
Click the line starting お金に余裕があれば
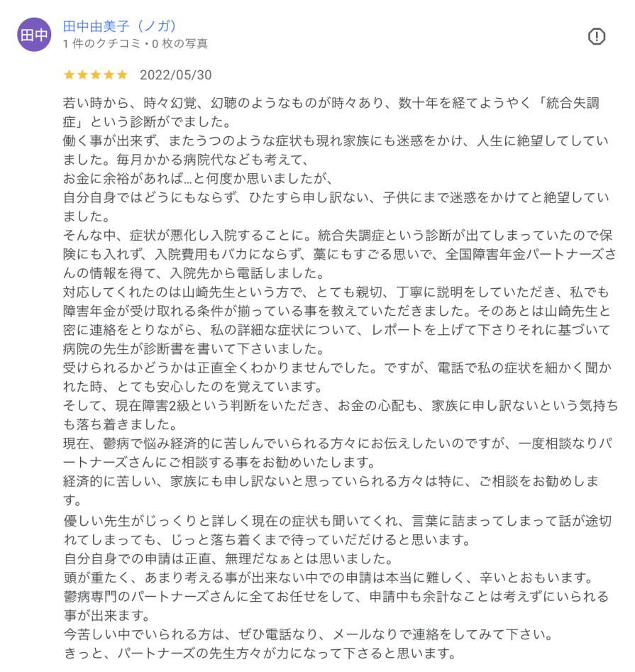197,179
